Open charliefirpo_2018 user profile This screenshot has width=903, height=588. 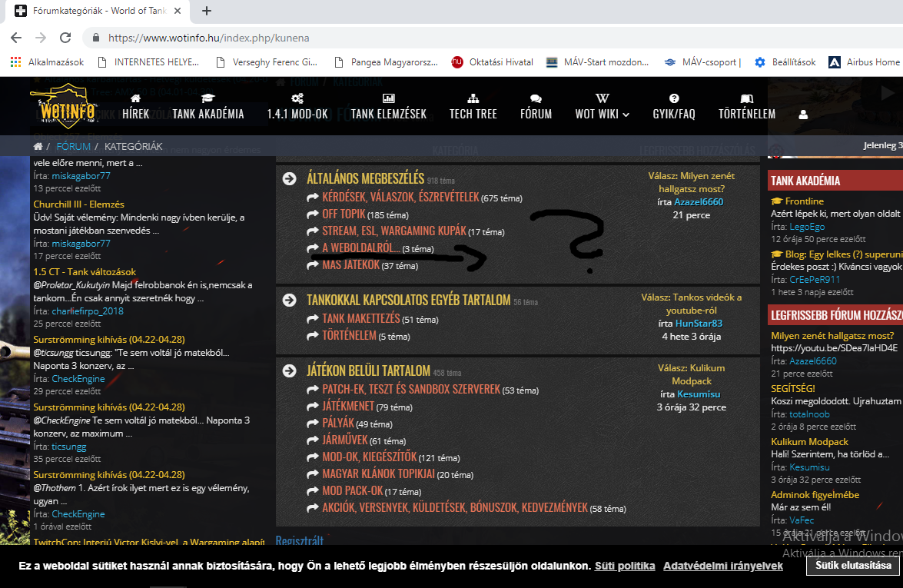click(88, 311)
